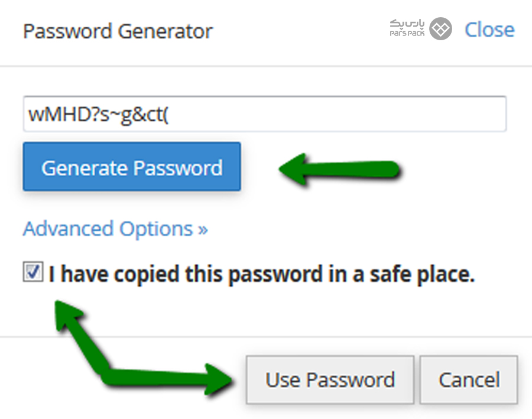Click inside the generated password field
This screenshot has width=532, height=419.
(x=265, y=114)
